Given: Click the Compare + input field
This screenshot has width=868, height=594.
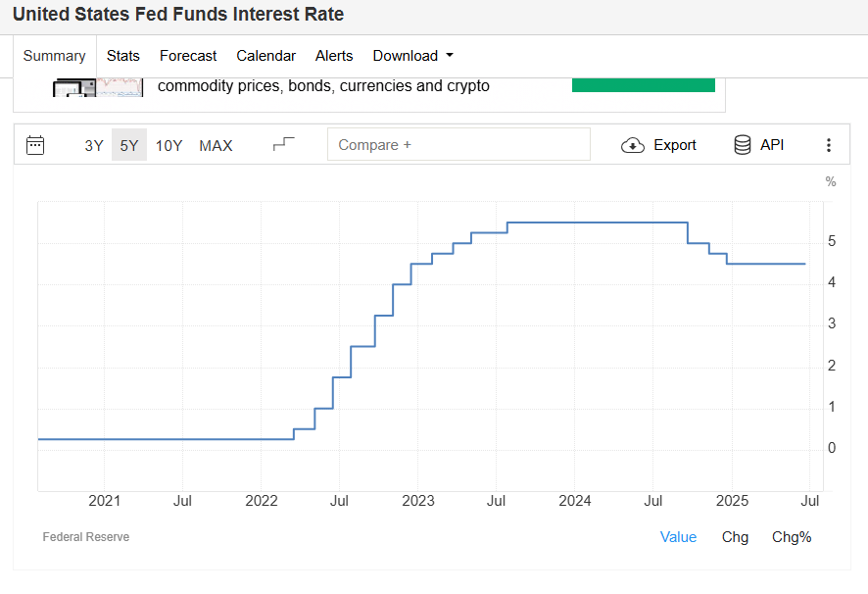Looking at the screenshot, I should click(458, 145).
